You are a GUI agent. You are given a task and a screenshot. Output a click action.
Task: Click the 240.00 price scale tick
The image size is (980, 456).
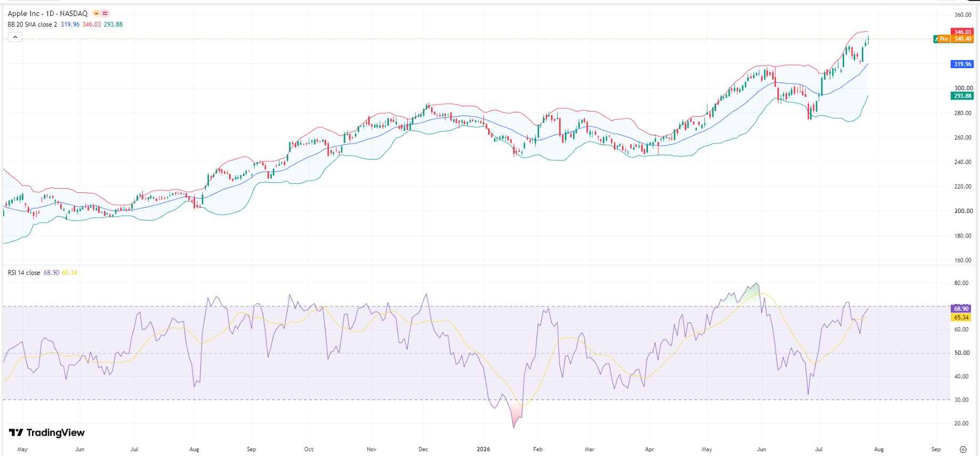click(x=963, y=162)
